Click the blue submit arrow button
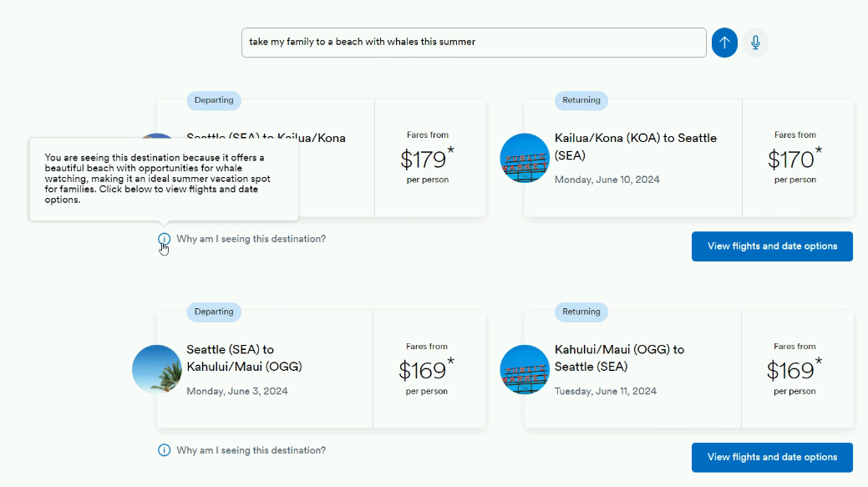The width and height of the screenshot is (868, 487). pos(724,43)
